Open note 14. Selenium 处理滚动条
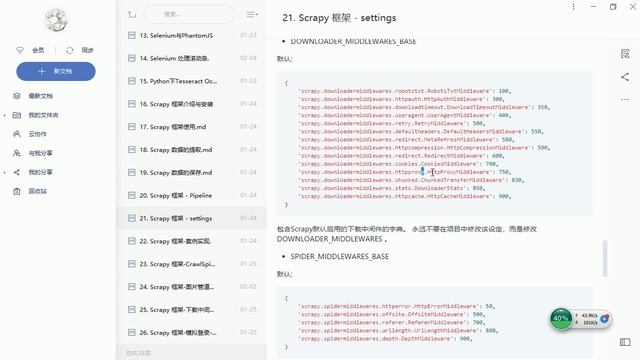Screen dimensions: 640x360 coord(191,58)
